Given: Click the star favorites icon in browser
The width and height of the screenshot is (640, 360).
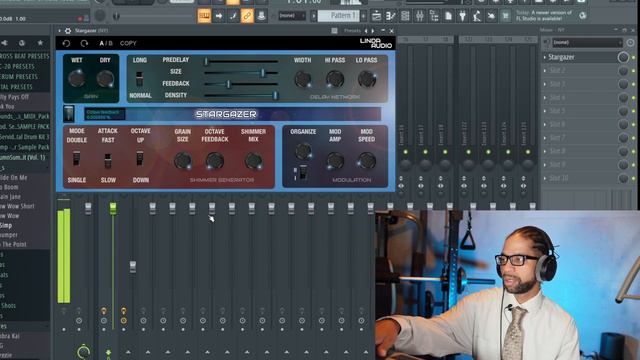Looking at the screenshot, I should click(x=40, y=42).
